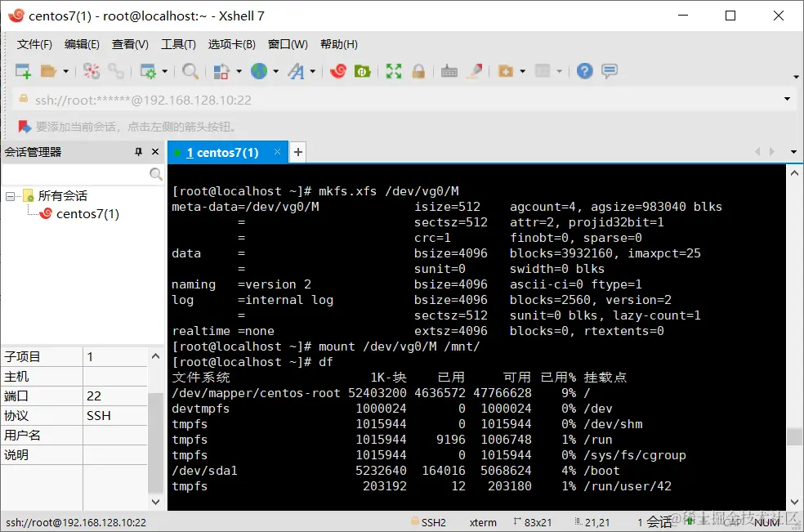Select the 协议 value SSH cell
Screen dimensions: 804x532
[x=115, y=415]
